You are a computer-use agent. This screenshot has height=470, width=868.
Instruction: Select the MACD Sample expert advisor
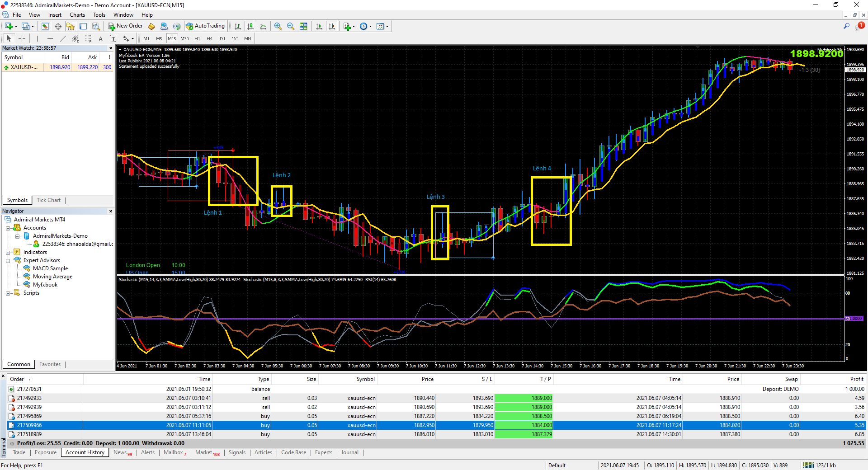tap(50, 268)
